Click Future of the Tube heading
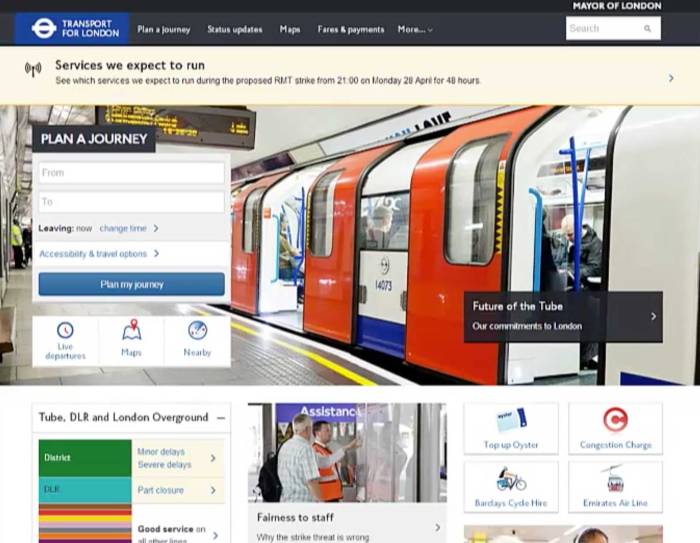This screenshot has height=543, width=700. pos(518,306)
